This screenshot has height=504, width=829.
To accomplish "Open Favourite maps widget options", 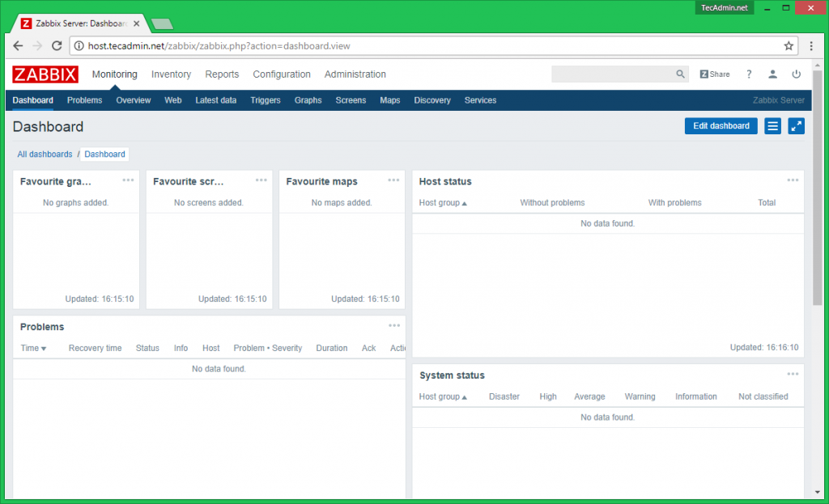I will pos(393,180).
